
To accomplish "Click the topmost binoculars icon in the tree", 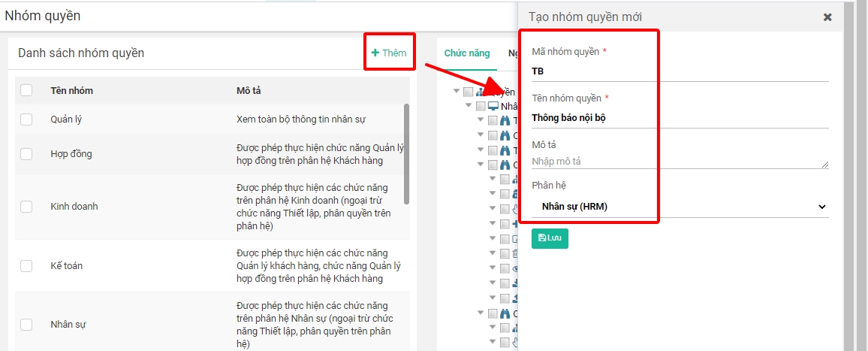I will 505,120.
